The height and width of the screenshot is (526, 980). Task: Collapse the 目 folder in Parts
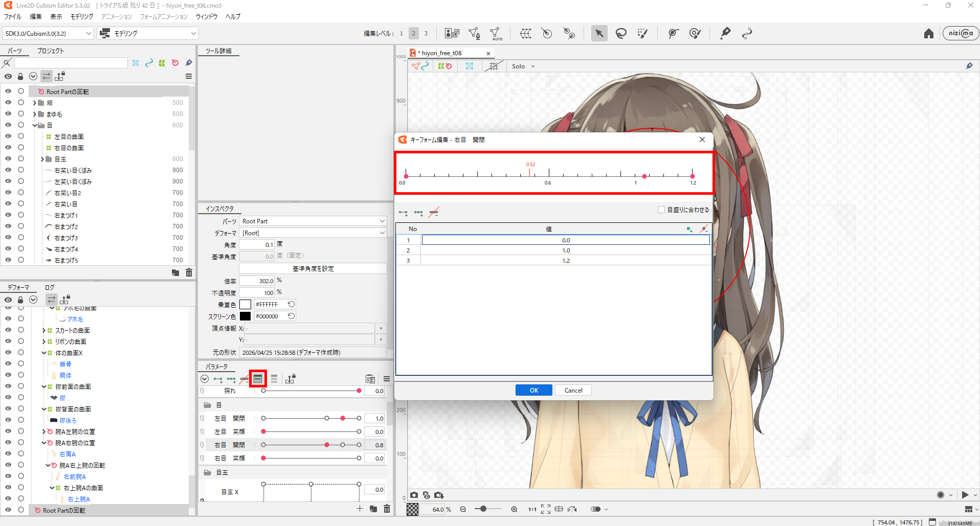point(34,125)
